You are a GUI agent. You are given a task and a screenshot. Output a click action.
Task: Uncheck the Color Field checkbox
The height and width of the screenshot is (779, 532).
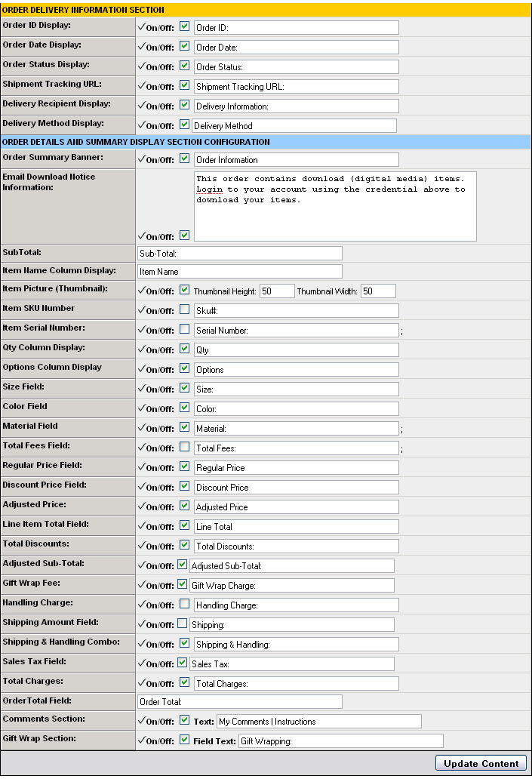click(x=184, y=408)
